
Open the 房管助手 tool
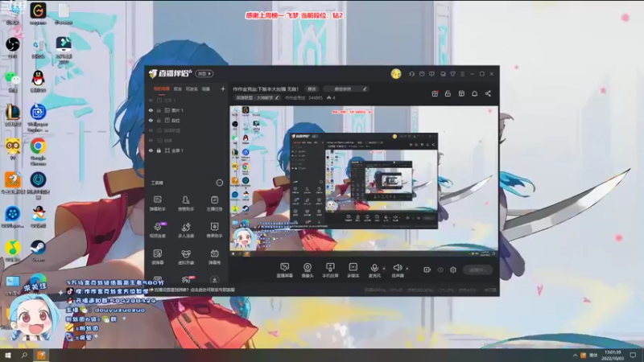[186, 204]
